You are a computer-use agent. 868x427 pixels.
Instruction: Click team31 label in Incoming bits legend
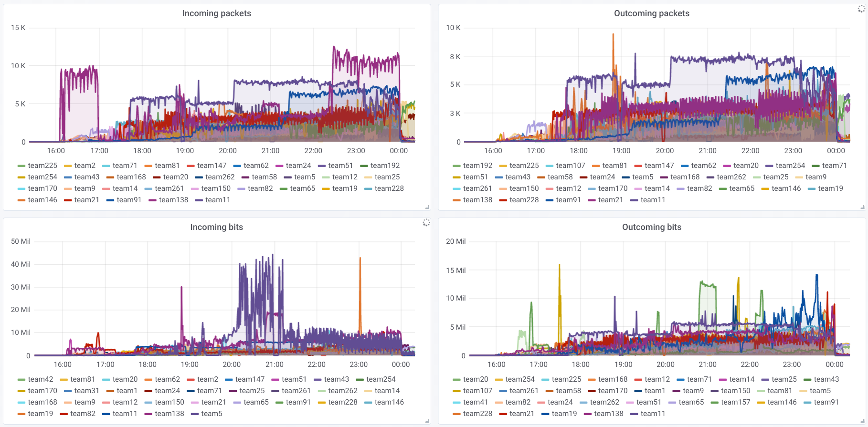click(x=86, y=391)
